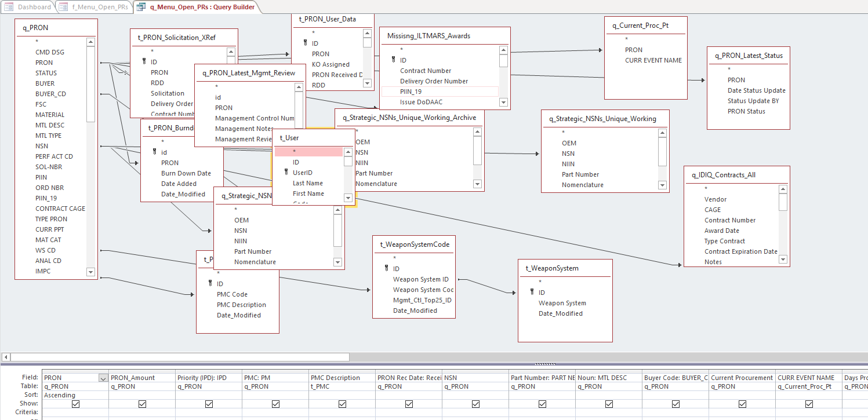
Task: Select KO Assigned field in t_PRON_User_Data
Action: pos(331,64)
